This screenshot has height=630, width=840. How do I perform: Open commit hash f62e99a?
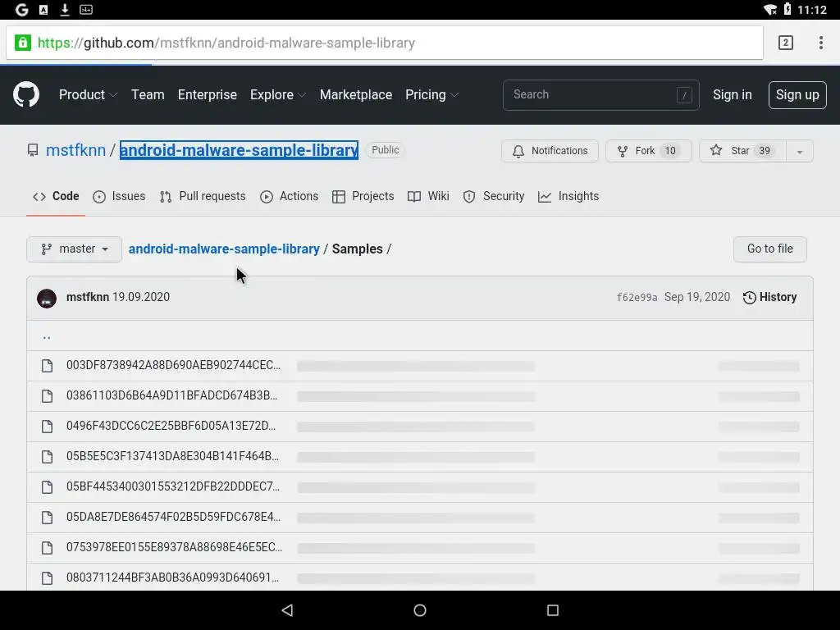(x=637, y=298)
